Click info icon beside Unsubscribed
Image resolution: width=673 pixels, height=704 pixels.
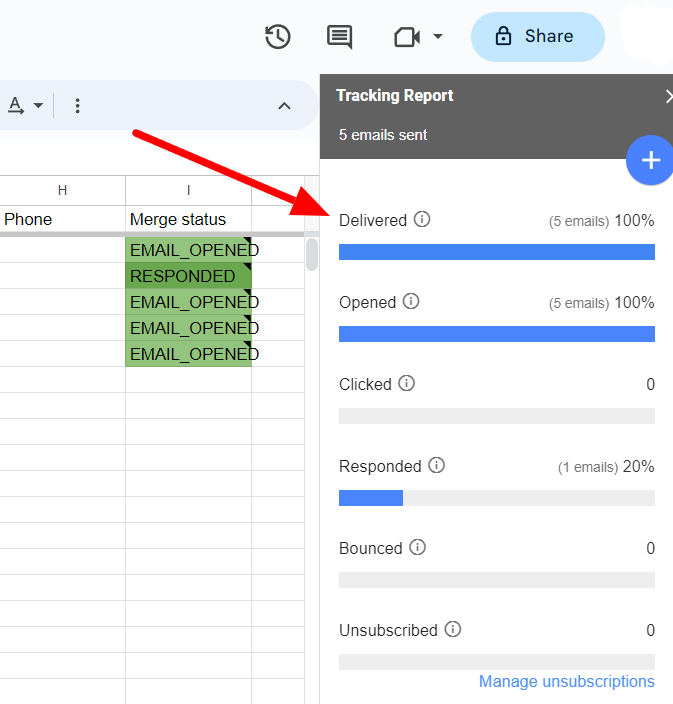point(453,629)
